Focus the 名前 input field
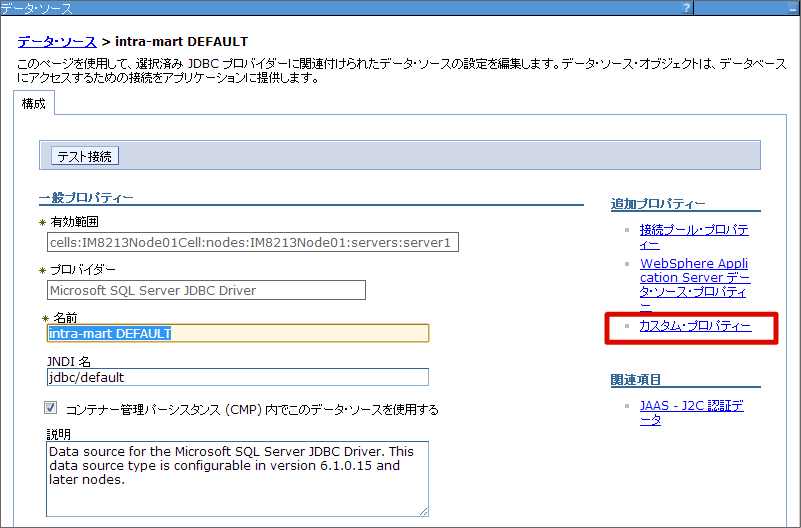 pos(238,333)
